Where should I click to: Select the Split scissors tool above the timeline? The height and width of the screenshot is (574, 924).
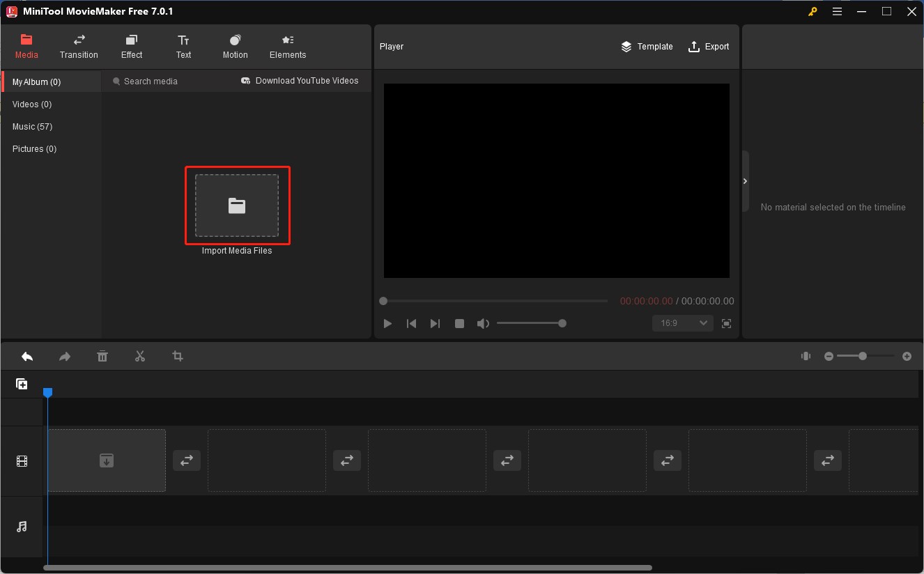(x=139, y=356)
